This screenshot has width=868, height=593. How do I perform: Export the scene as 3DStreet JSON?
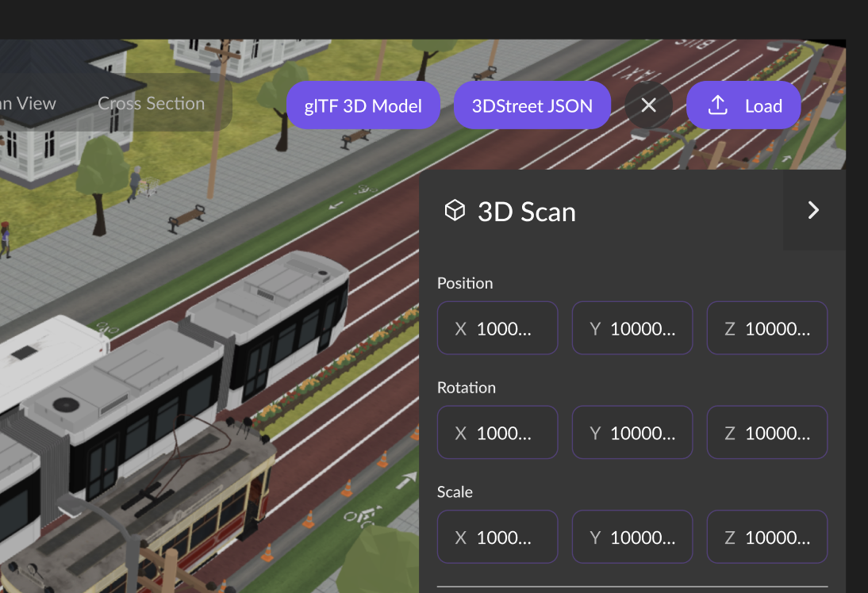click(x=532, y=105)
